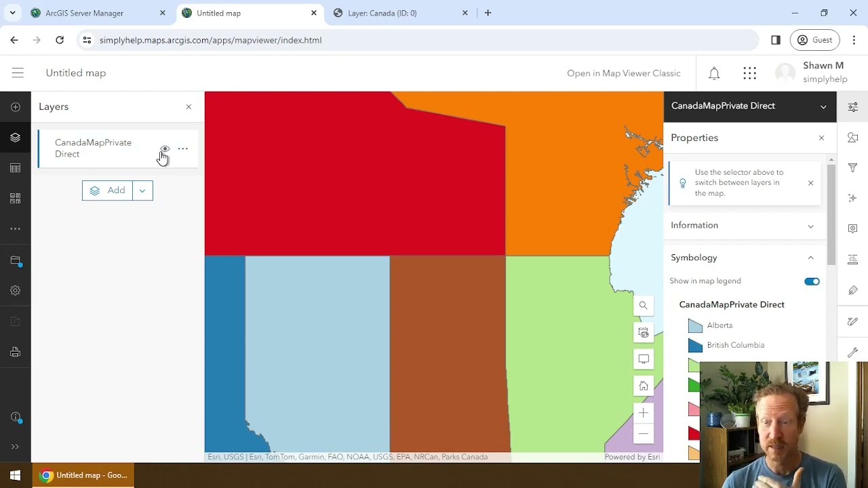Zoom out with the minus map button
Image resolution: width=868 pixels, height=488 pixels.
[x=644, y=434]
